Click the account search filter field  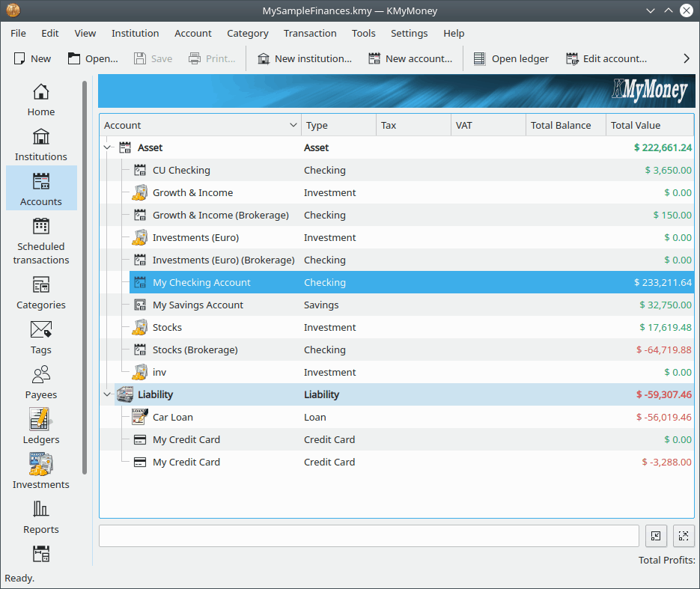pyautogui.click(x=369, y=536)
